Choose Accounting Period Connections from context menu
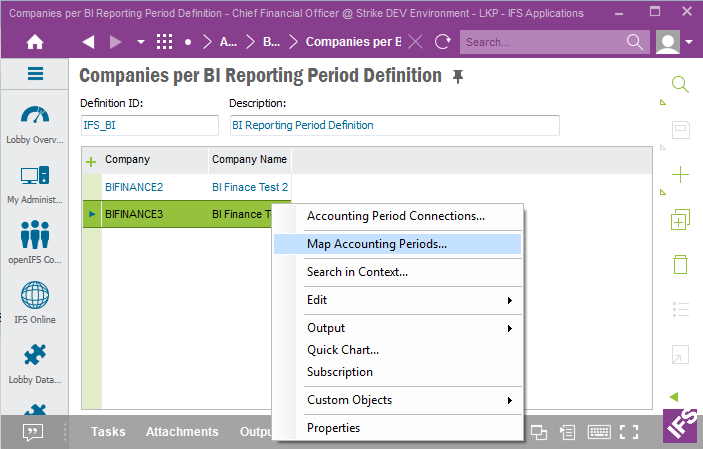The width and height of the screenshot is (703, 449). tap(396, 215)
